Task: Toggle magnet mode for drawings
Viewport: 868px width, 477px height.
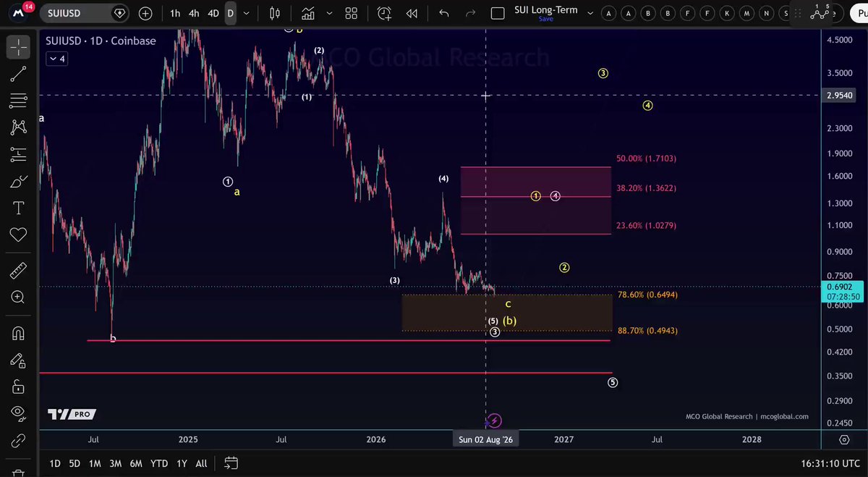Action: click(x=18, y=333)
